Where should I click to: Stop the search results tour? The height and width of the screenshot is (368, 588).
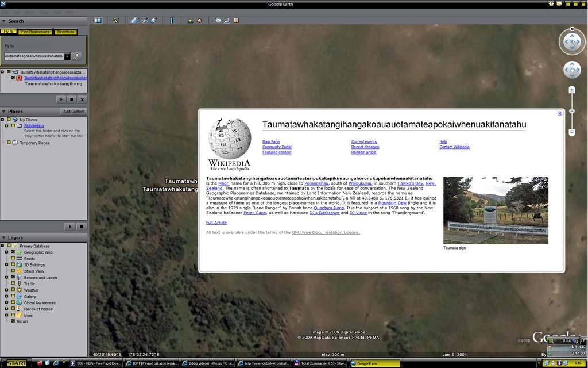pos(72,99)
